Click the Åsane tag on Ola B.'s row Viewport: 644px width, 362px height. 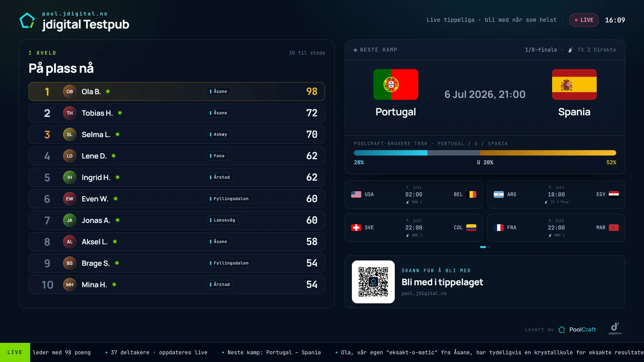point(219,92)
